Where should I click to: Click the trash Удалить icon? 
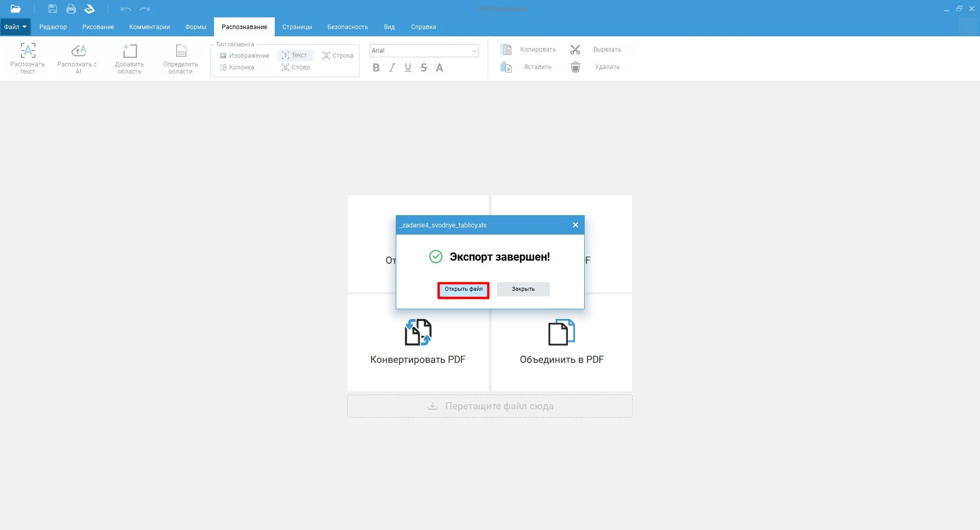(x=575, y=67)
